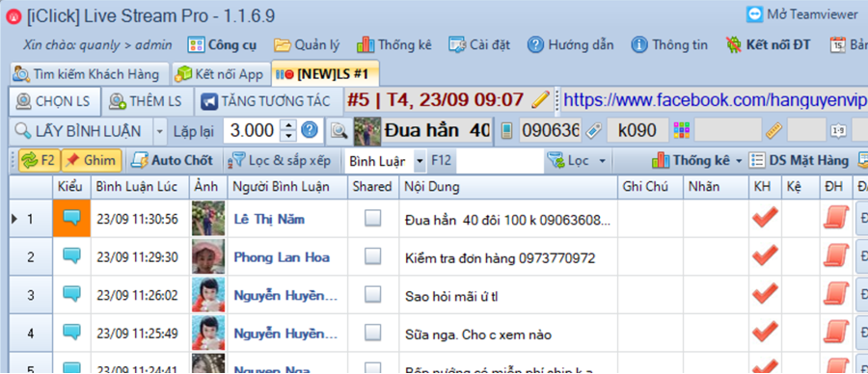Open DS Mặt Hàng product list
The image size is (868, 374).
pos(799,160)
